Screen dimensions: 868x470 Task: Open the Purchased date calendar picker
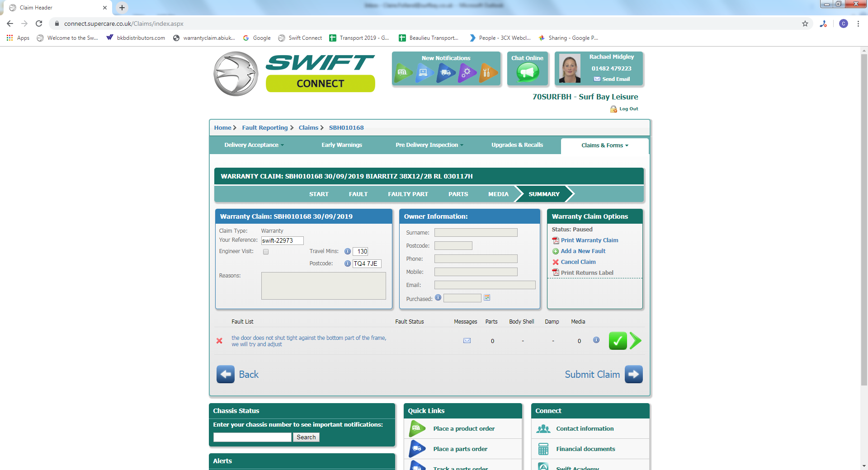[x=487, y=297]
